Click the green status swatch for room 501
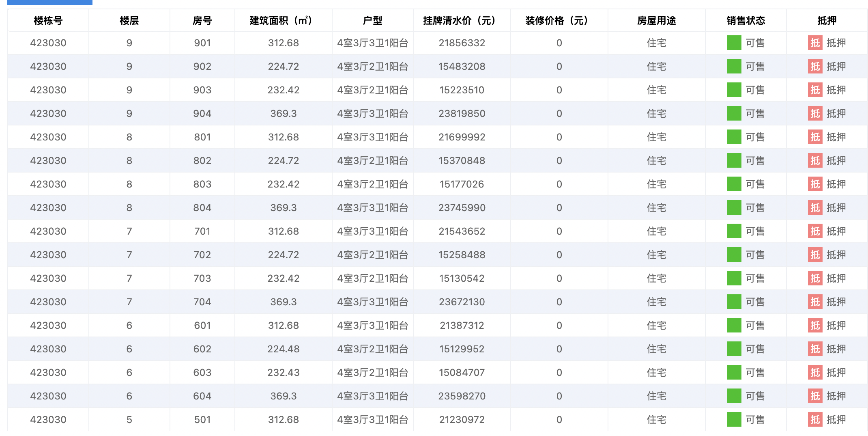The image size is (868, 436). click(x=734, y=420)
